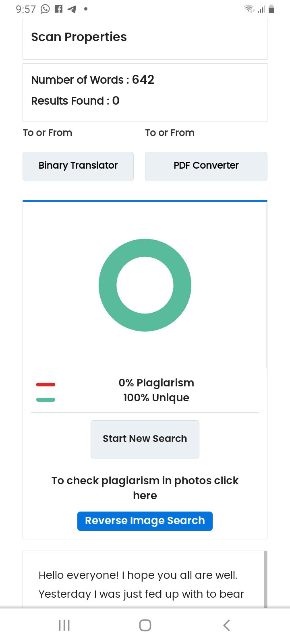Tap the Telegram notification icon
This screenshot has width=290, height=644.
[x=72, y=9]
